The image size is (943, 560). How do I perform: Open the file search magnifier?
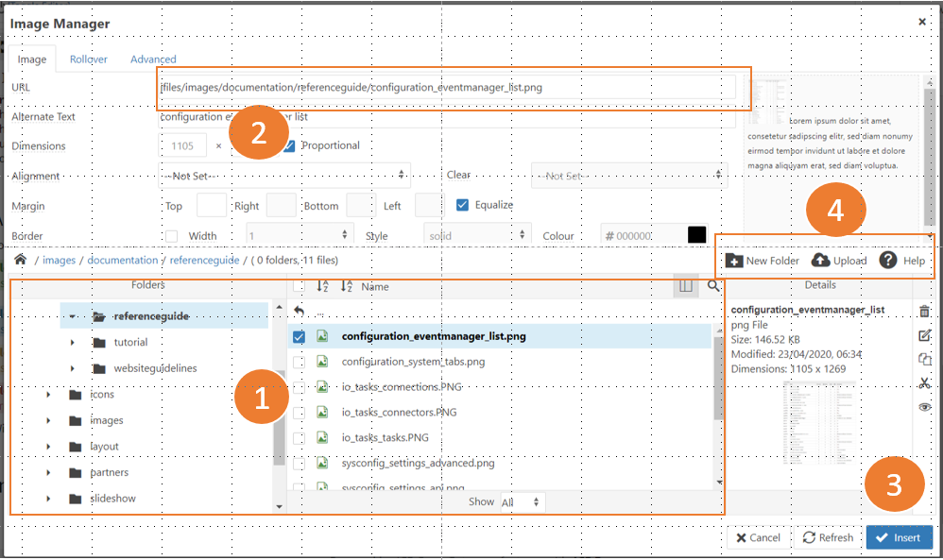713,285
